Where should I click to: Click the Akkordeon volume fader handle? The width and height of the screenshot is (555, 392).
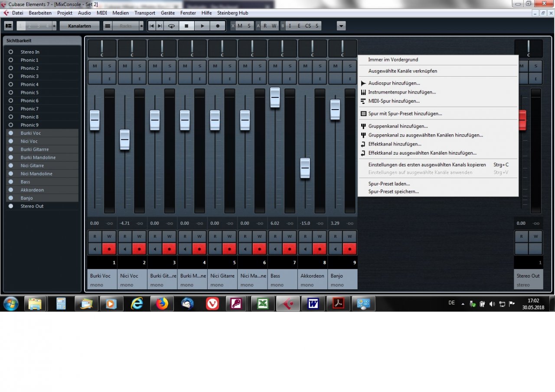click(305, 168)
